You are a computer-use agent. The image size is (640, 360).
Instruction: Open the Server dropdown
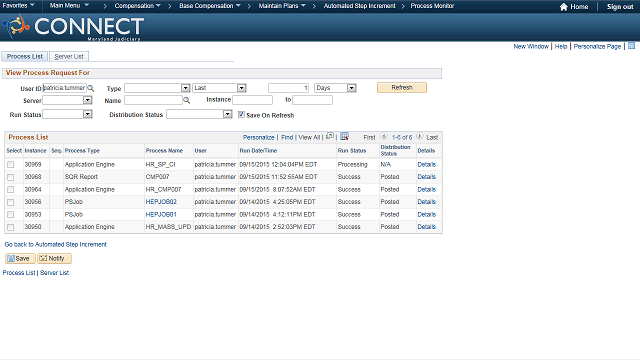tap(87, 100)
